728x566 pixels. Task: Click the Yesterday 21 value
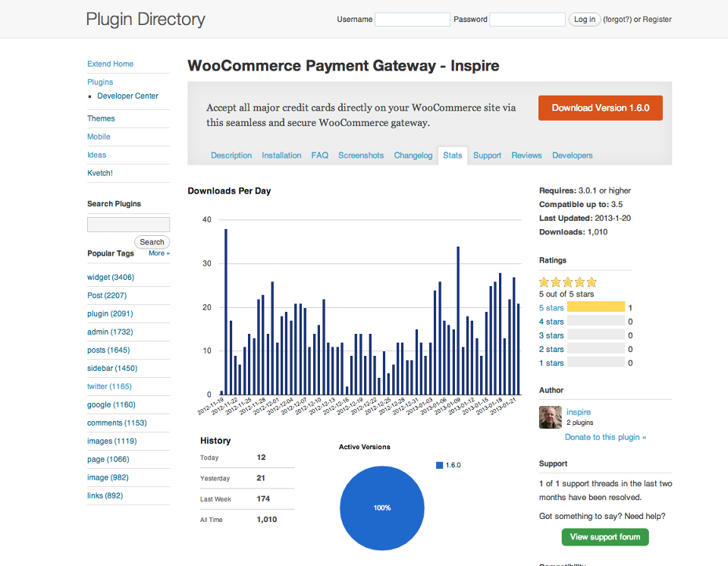point(261,478)
